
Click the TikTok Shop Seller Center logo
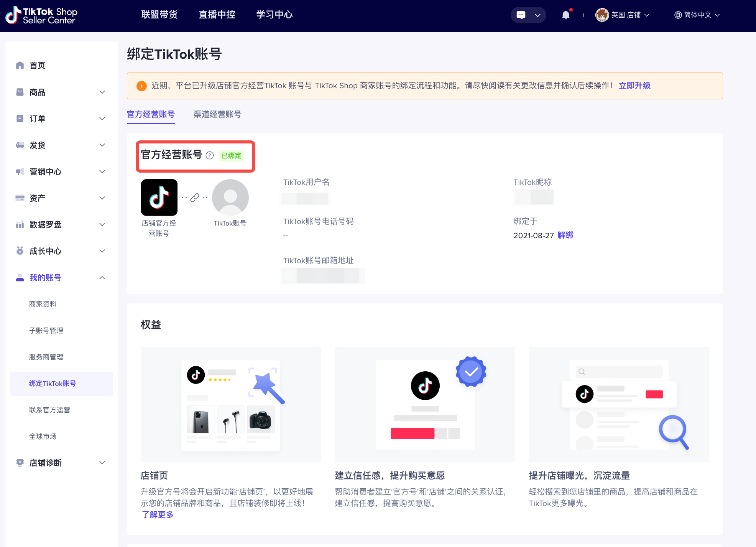coord(41,15)
